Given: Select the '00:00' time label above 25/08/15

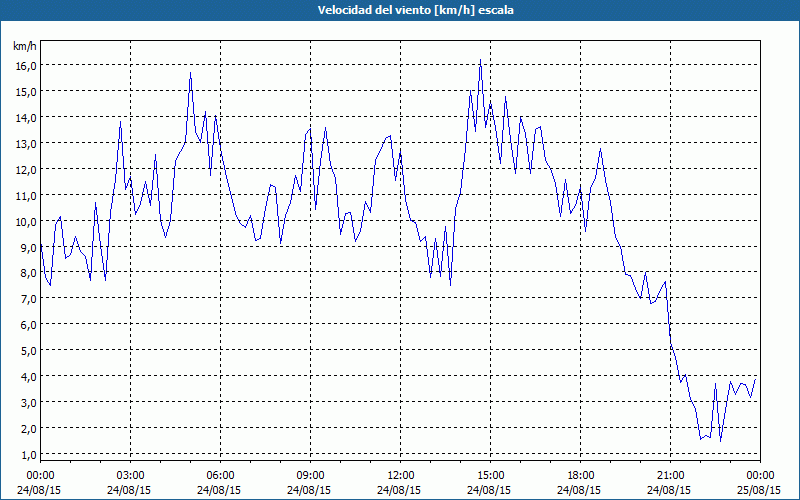Looking at the screenshot, I should point(760,476).
